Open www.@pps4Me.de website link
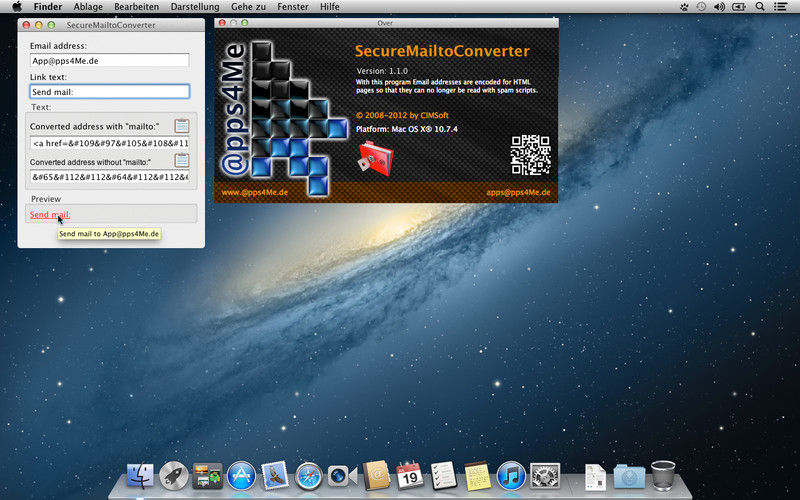Viewport: 800px width, 500px height. point(255,192)
